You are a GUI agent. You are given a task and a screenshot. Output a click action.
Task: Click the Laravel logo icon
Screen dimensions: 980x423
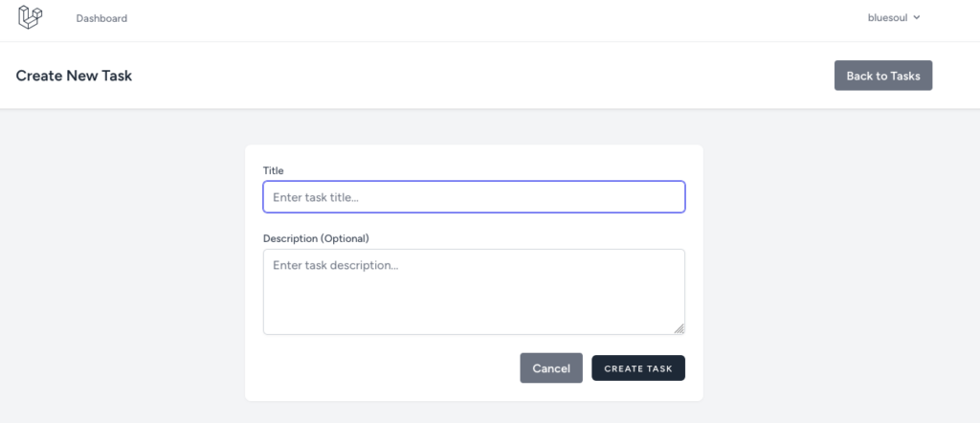[30, 17]
